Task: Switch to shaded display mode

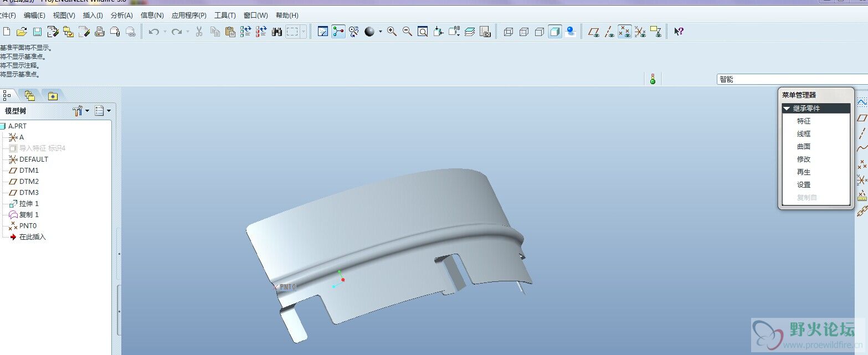Action: click(x=555, y=32)
